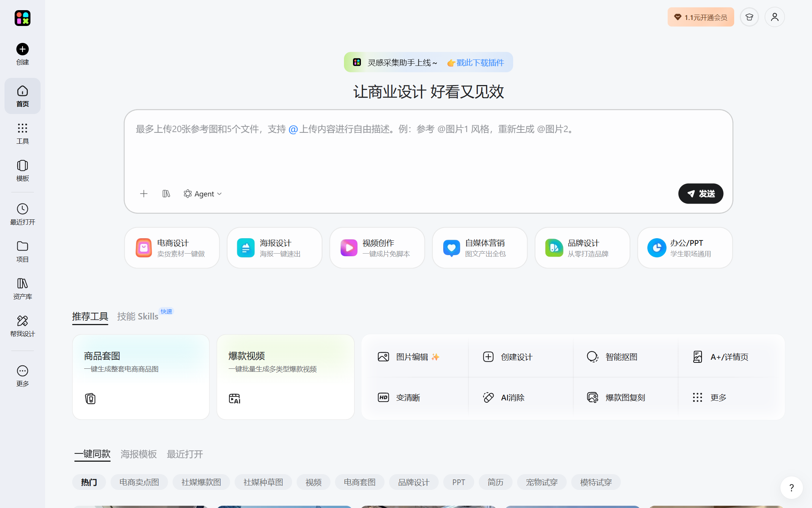Select the 社媒爆款图 filter chip

[x=201, y=482]
